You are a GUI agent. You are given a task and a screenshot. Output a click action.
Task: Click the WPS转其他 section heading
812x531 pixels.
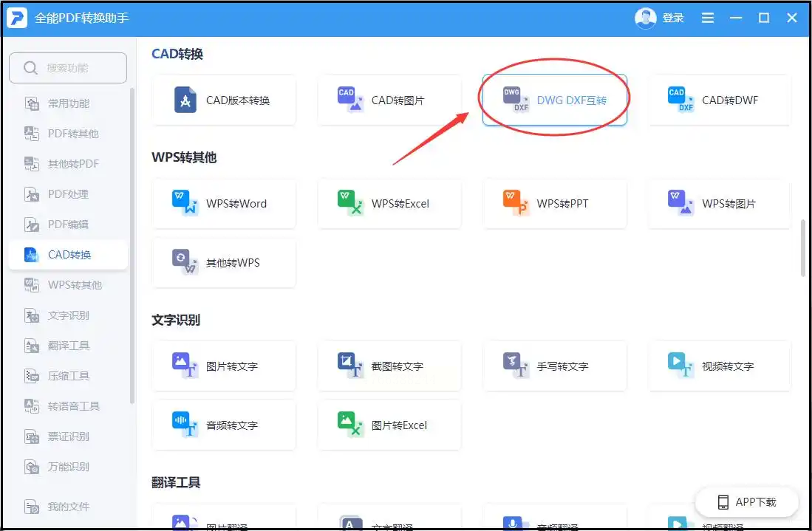184,157
